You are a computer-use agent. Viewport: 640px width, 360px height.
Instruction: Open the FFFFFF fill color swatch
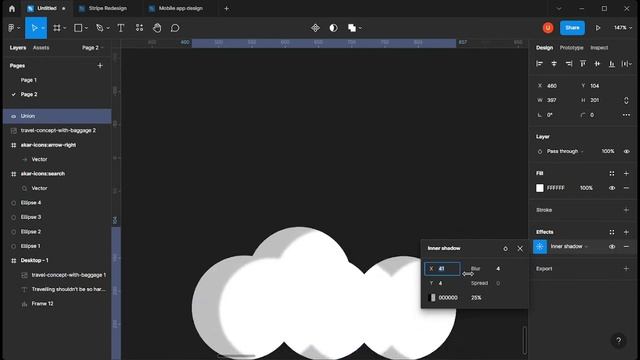click(x=540, y=188)
